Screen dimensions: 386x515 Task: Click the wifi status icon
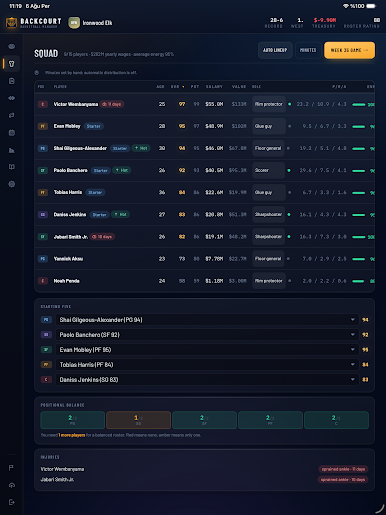(346, 6)
